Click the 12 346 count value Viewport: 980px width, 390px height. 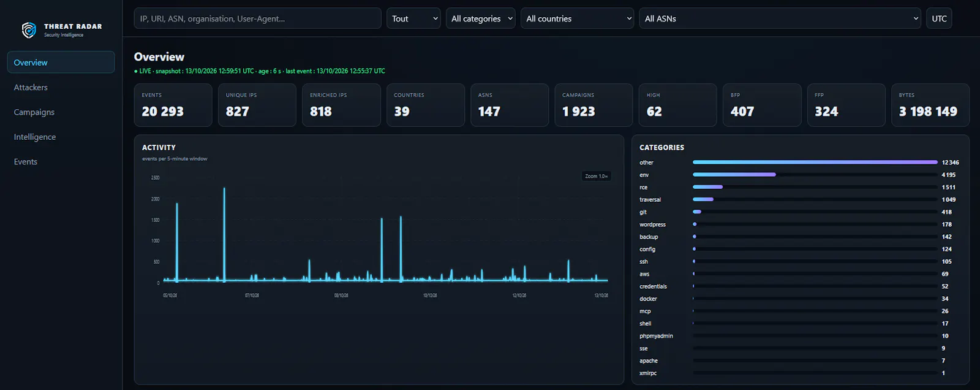[951, 162]
